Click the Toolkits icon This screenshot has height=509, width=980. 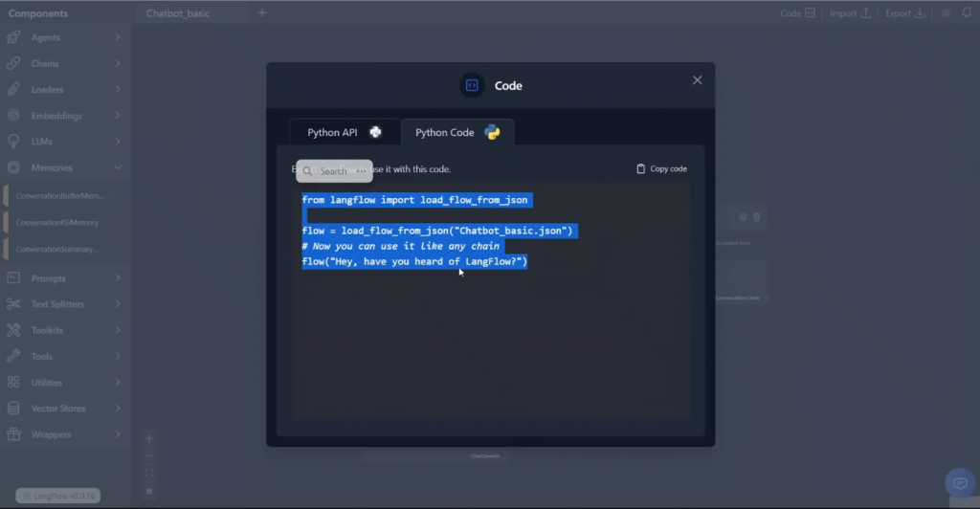coord(13,330)
